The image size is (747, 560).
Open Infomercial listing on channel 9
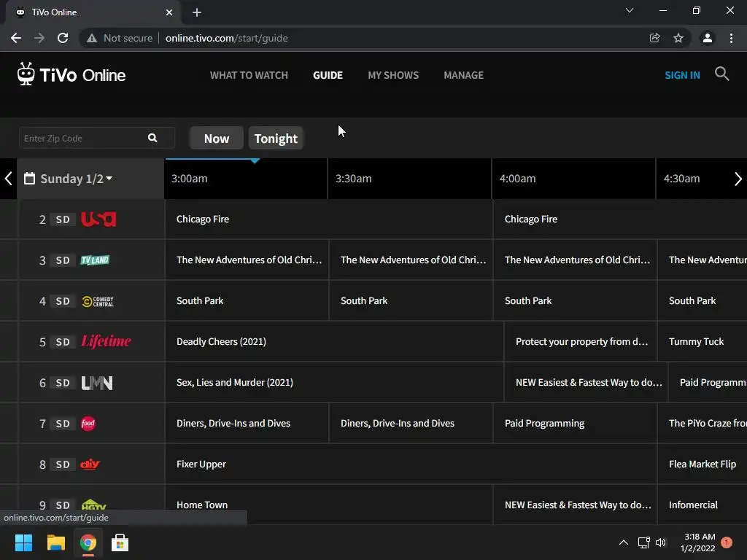[x=703, y=505]
